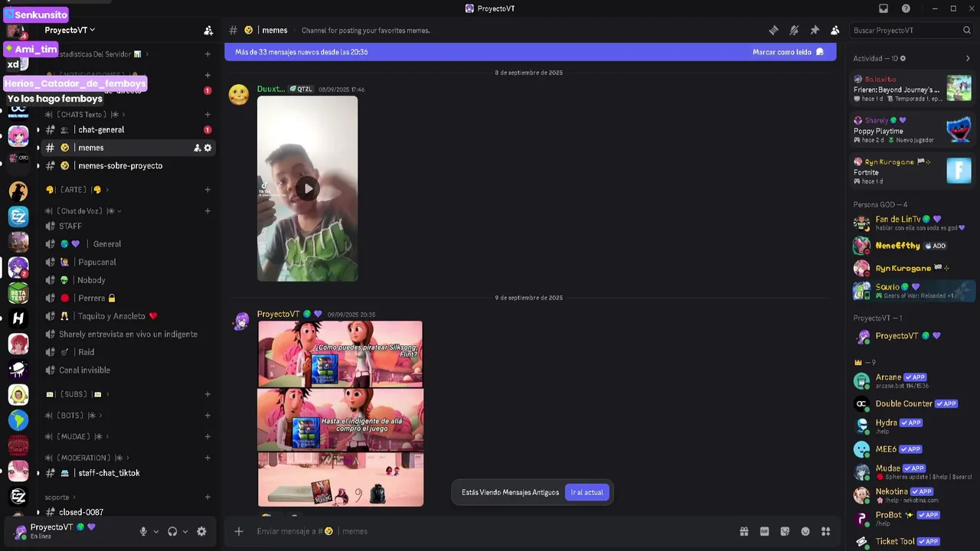The width and height of the screenshot is (980, 551).
Task: Play the TikTok video in Duuxt's message
Action: pos(307,188)
